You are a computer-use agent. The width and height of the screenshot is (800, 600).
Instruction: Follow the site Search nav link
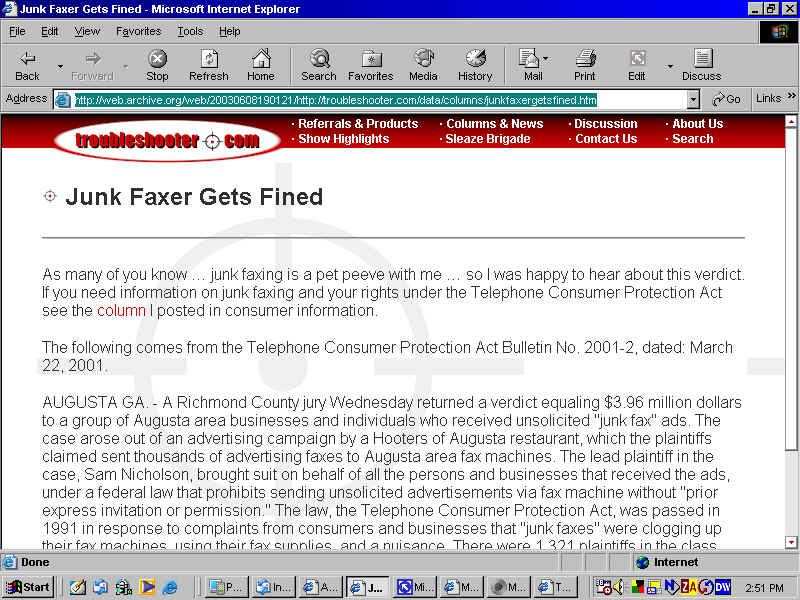[x=692, y=139]
